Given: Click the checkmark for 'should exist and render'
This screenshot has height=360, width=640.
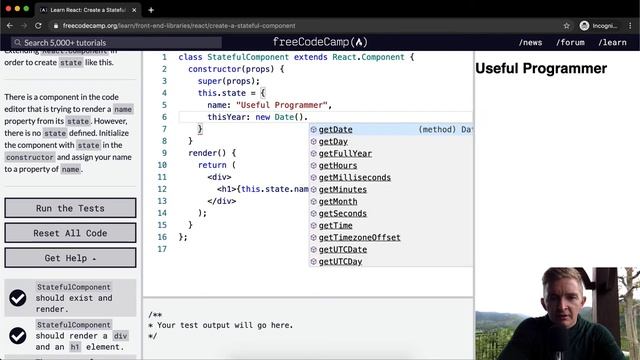Looking at the screenshot, I should tap(18, 298).
